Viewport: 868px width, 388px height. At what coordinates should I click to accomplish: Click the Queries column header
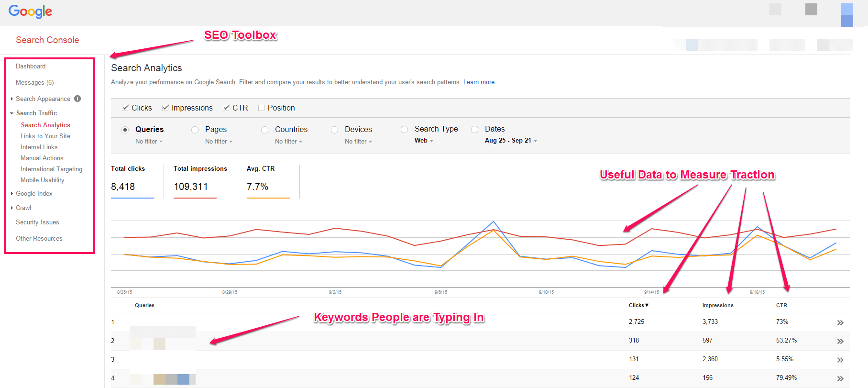[x=144, y=305]
